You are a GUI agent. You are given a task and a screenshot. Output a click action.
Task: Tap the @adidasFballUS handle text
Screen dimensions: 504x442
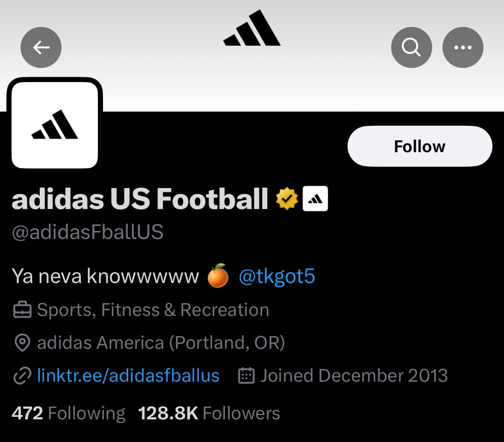(x=88, y=232)
